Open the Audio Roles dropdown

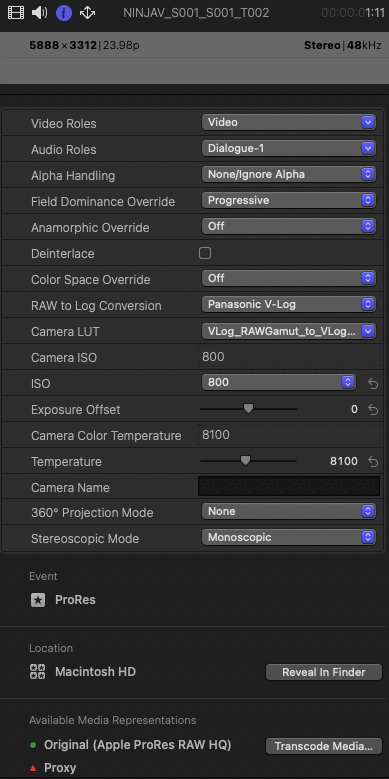(289, 148)
